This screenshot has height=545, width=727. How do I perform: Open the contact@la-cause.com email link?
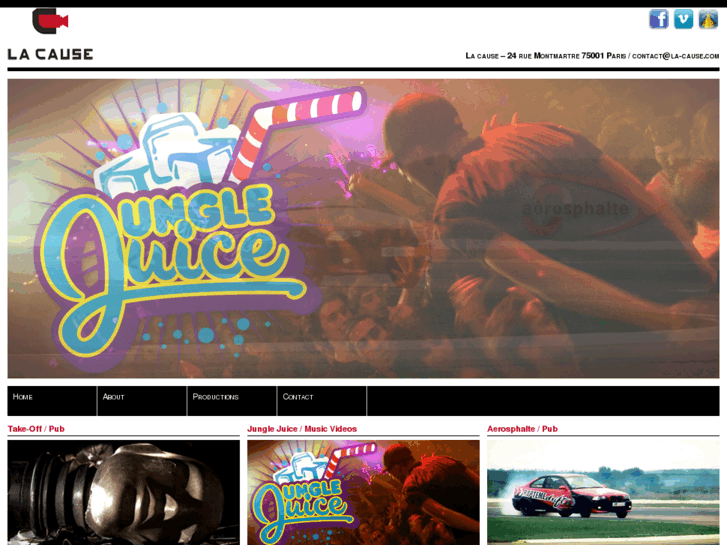pyautogui.click(x=676, y=56)
